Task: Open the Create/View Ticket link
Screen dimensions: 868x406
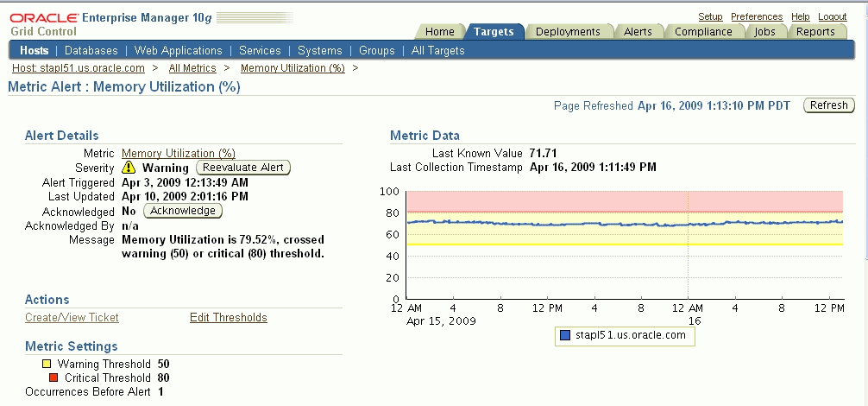Action: (x=72, y=317)
